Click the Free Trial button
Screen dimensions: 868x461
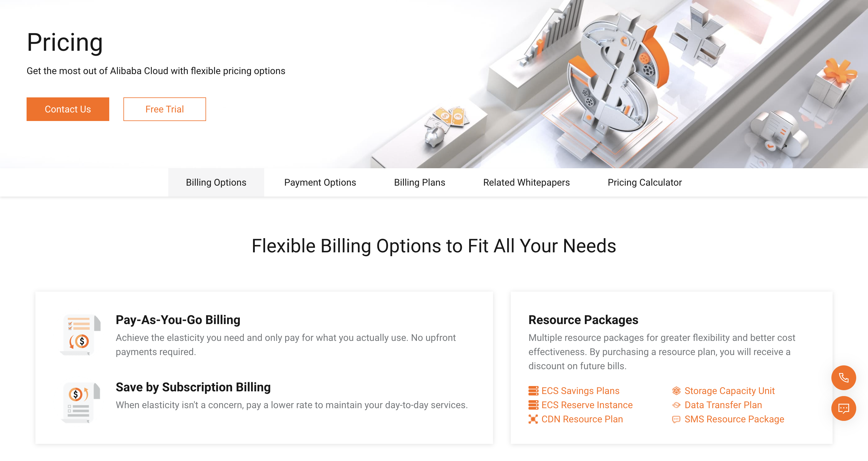[165, 109]
